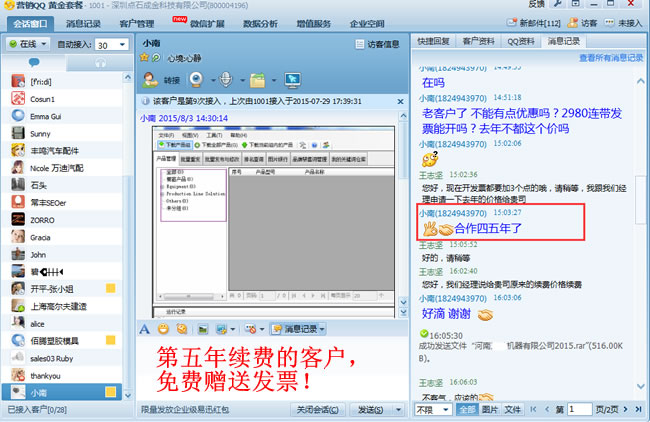Filter records by 文件
This screenshot has width=650, height=422.
click(x=512, y=410)
